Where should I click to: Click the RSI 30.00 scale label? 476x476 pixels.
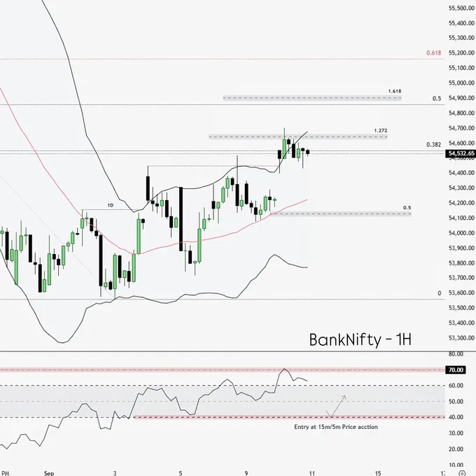tap(456, 433)
